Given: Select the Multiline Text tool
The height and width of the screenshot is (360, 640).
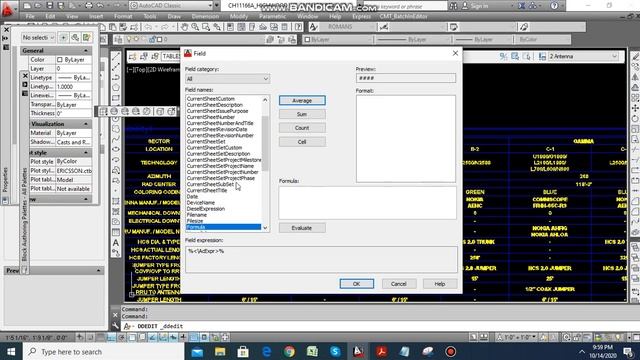Looking at the screenshot, I should click(x=116, y=243).
